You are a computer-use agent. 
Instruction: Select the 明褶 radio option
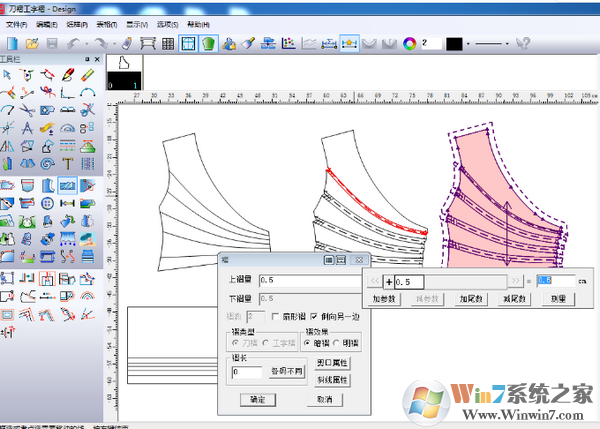[336, 343]
